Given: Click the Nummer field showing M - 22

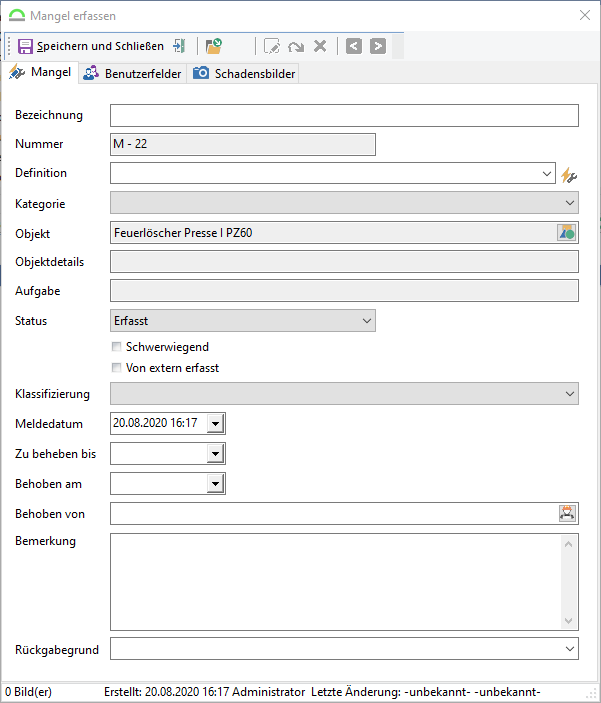Looking at the screenshot, I should [x=243, y=144].
